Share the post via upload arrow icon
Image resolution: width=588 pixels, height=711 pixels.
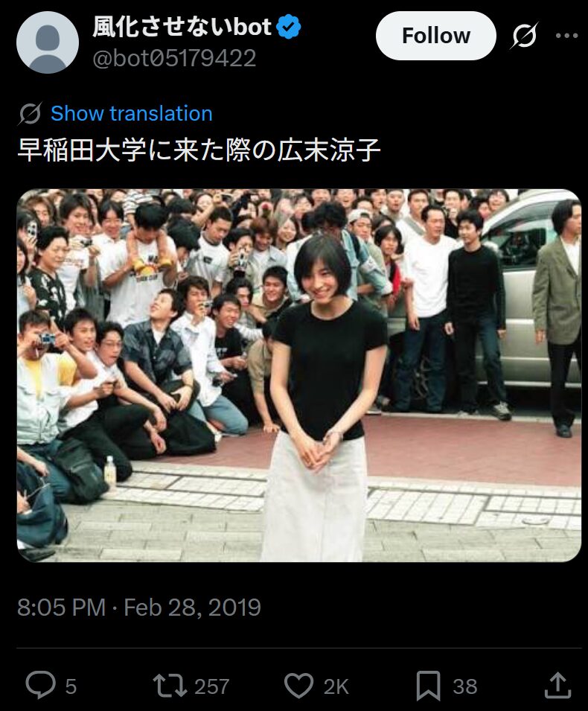coord(557,685)
